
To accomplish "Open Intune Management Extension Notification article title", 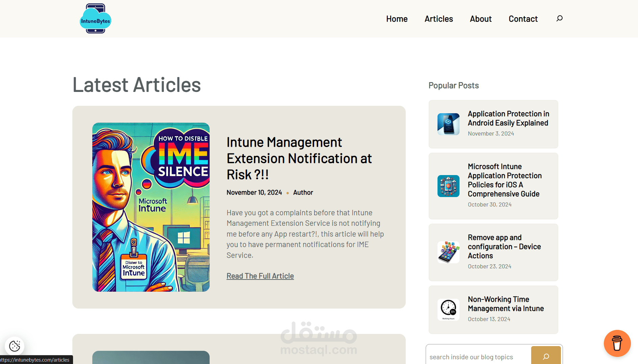I will (x=299, y=159).
